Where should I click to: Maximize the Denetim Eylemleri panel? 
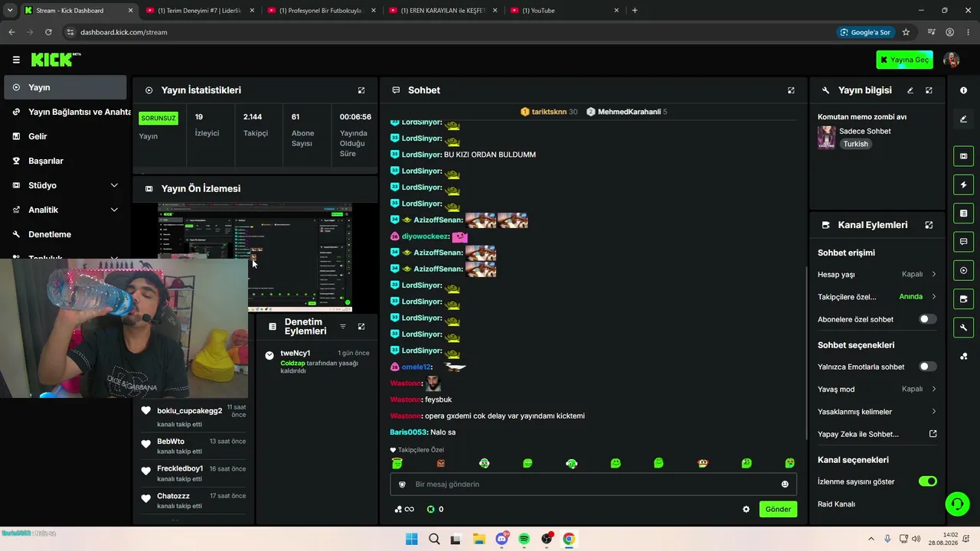pos(361,327)
